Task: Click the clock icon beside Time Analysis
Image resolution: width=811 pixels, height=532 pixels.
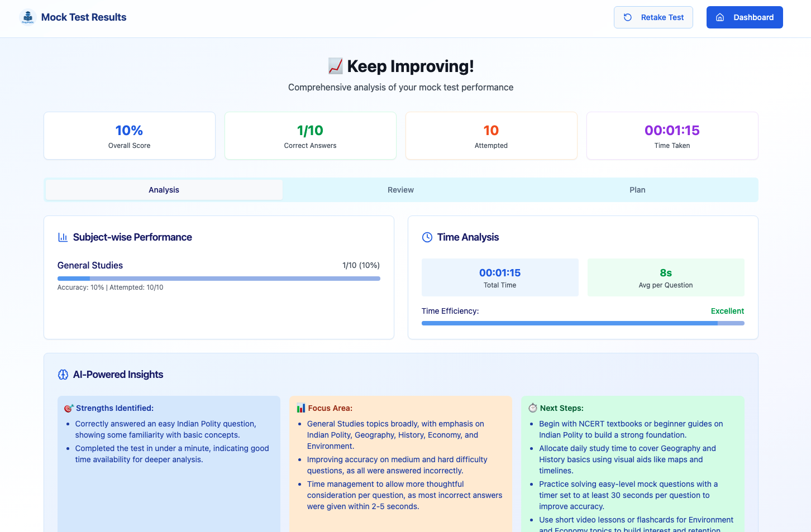Action: point(427,237)
